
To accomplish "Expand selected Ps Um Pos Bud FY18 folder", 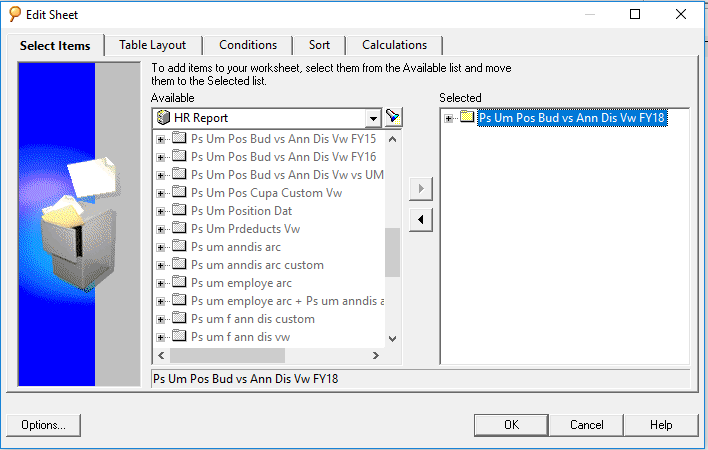I will 448,119.
